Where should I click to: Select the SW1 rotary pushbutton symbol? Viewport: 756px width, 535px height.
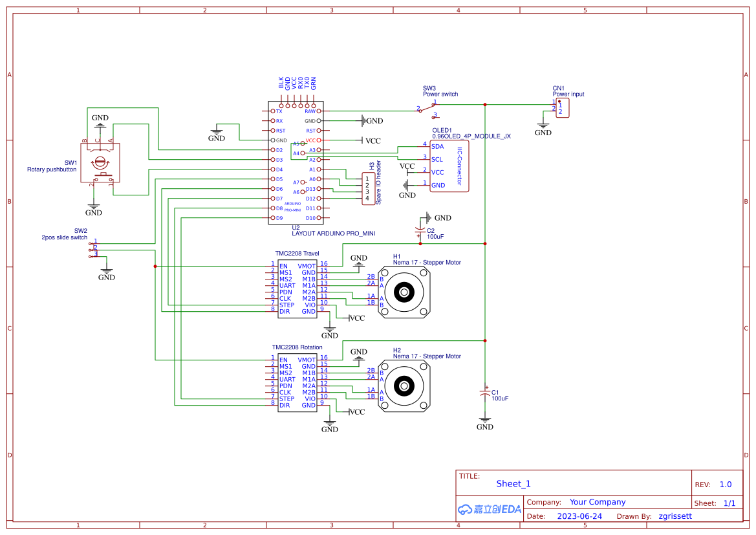point(100,162)
